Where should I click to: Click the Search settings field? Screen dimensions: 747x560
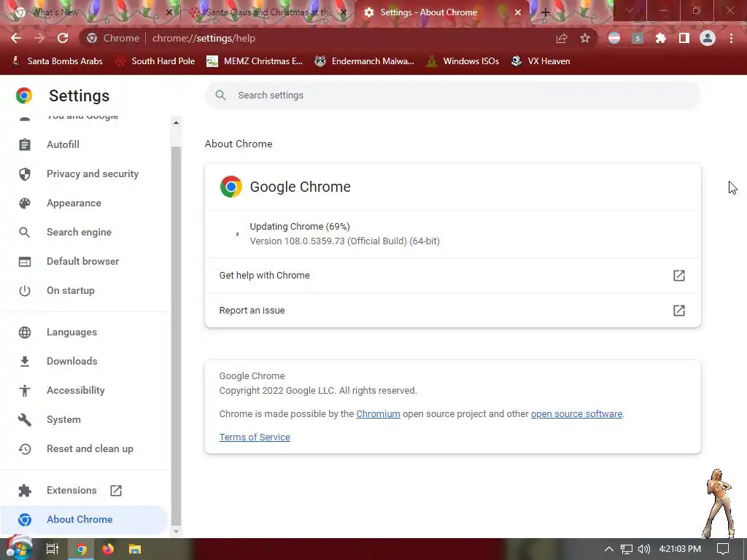click(x=452, y=96)
